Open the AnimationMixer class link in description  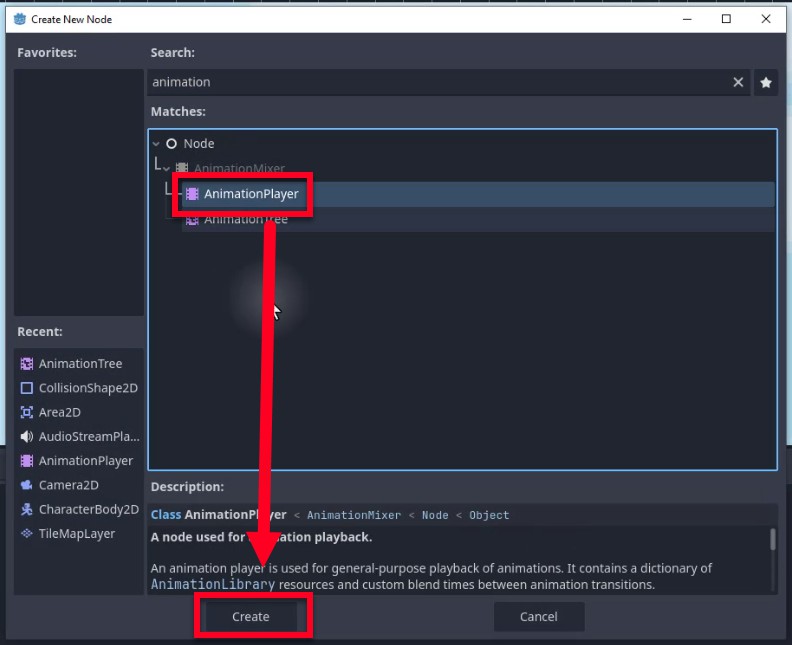tap(354, 515)
